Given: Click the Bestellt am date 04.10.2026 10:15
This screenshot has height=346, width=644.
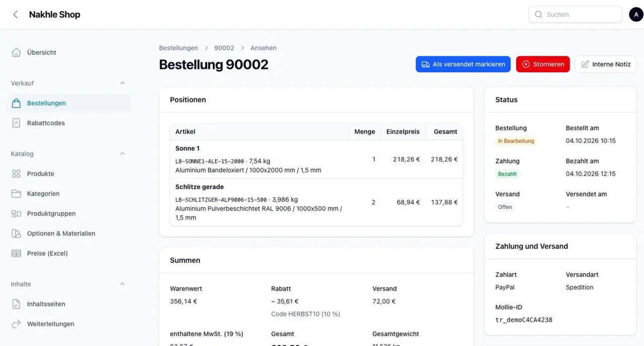Looking at the screenshot, I should 591,141.
